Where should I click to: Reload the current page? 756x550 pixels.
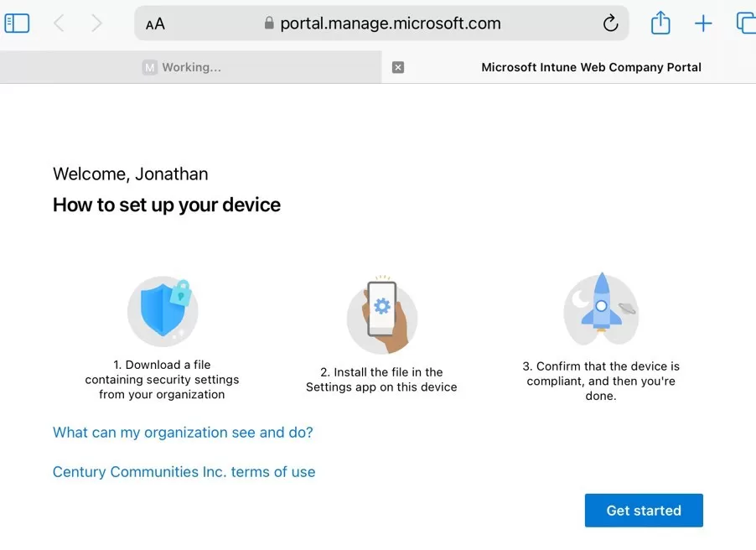click(610, 23)
